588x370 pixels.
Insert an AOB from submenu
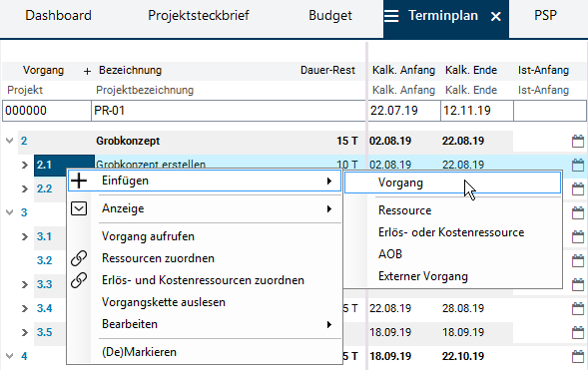(x=390, y=254)
